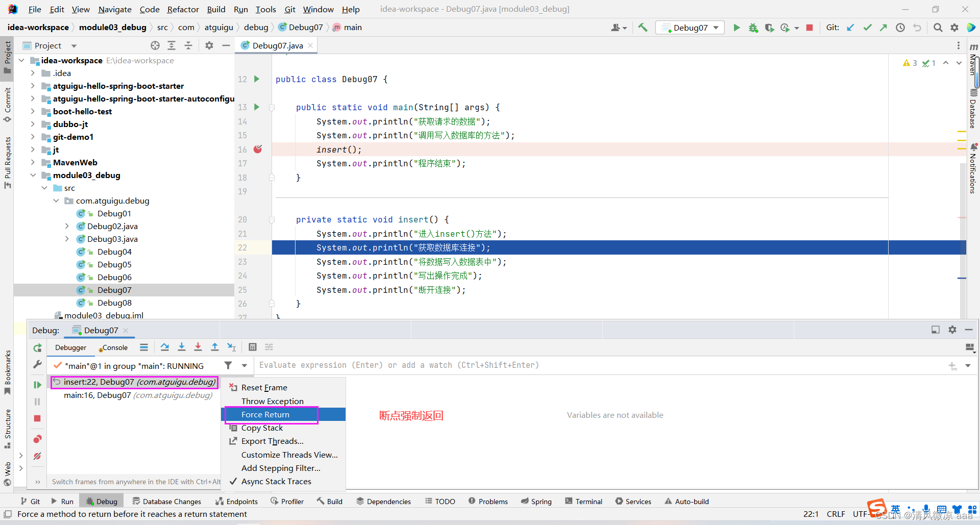Click Force Step Into red arrow

(x=198, y=347)
